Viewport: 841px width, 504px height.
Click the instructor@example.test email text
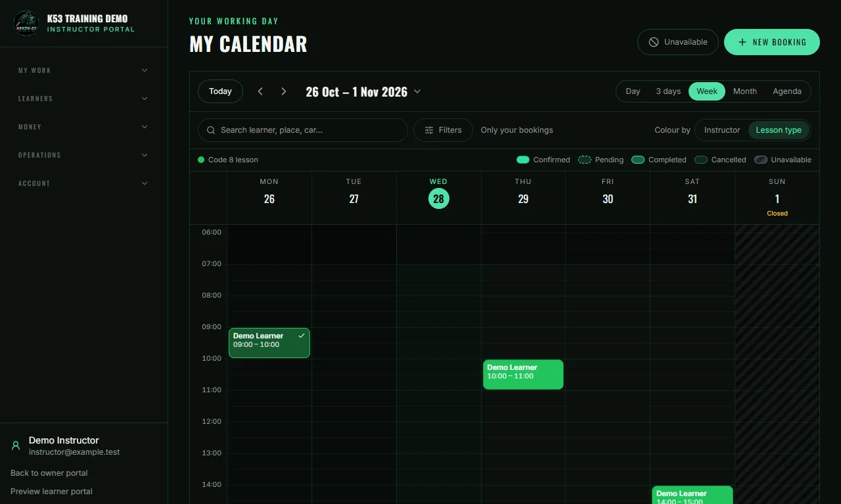74,452
